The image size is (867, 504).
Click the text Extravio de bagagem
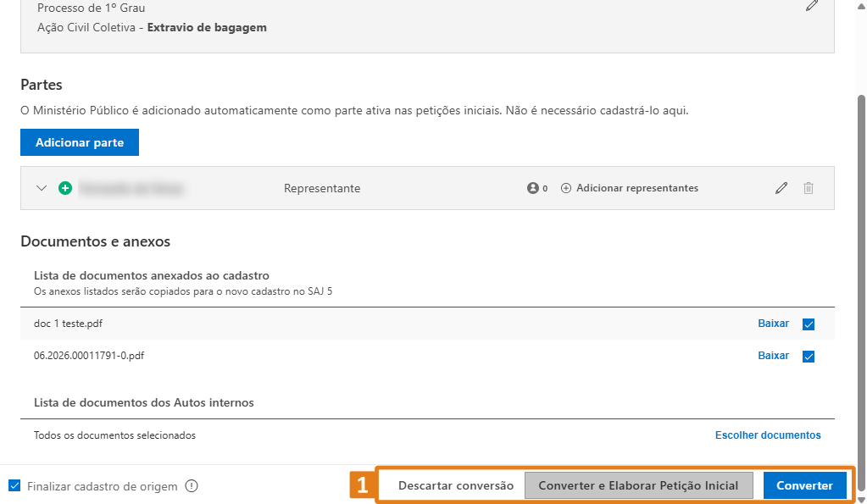(207, 28)
